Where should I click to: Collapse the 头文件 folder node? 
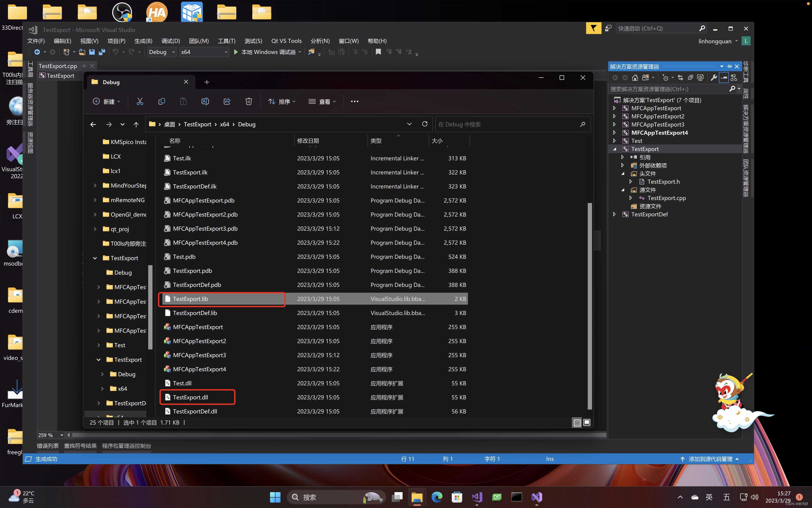[622, 174]
